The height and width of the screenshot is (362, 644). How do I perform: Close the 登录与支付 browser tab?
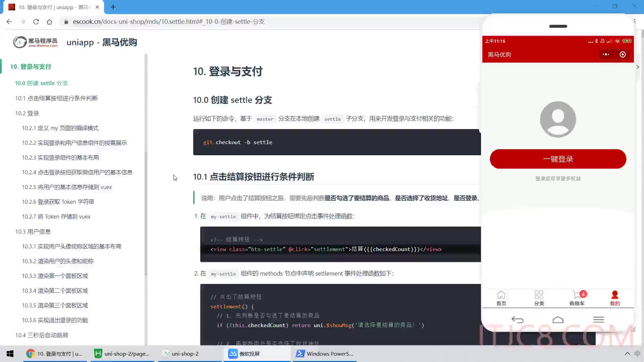(97, 7)
